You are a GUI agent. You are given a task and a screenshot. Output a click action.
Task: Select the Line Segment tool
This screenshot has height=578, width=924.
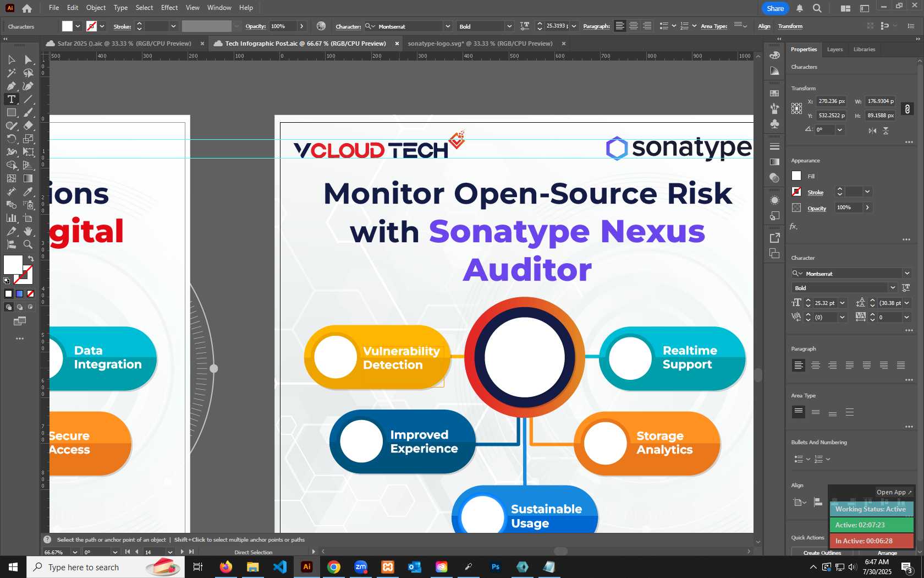point(28,99)
